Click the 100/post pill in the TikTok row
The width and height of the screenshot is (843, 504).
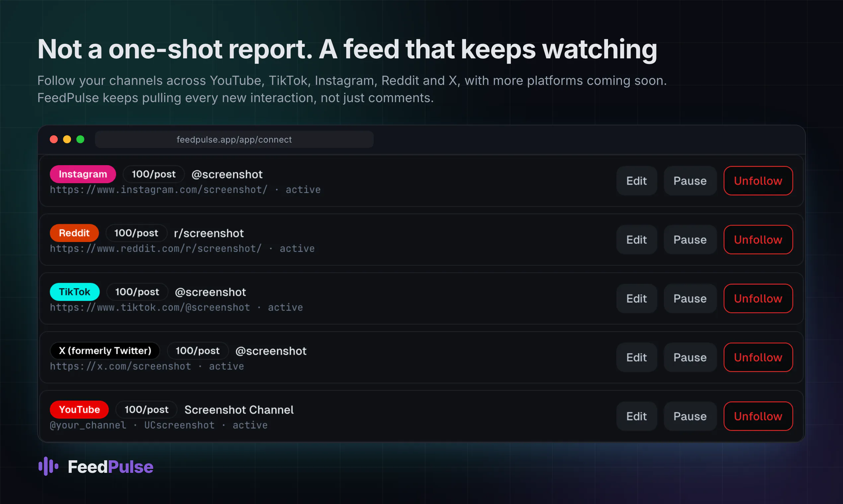(x=137, y=292)
